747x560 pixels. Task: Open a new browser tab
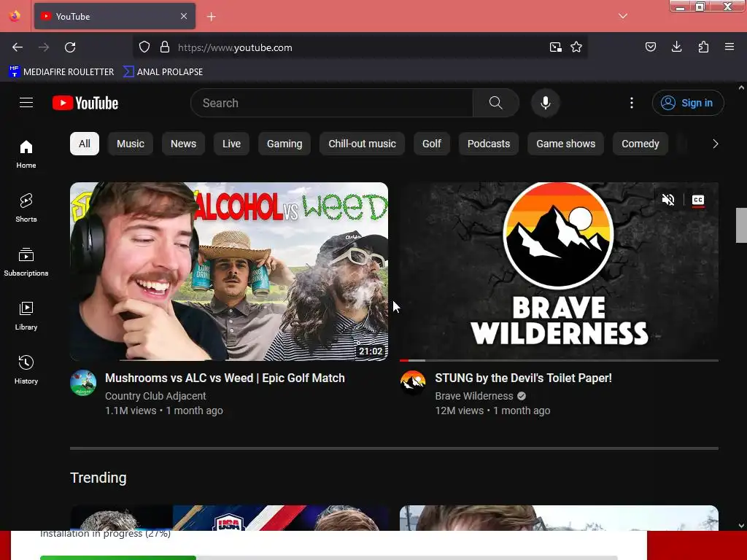[211, 17]
